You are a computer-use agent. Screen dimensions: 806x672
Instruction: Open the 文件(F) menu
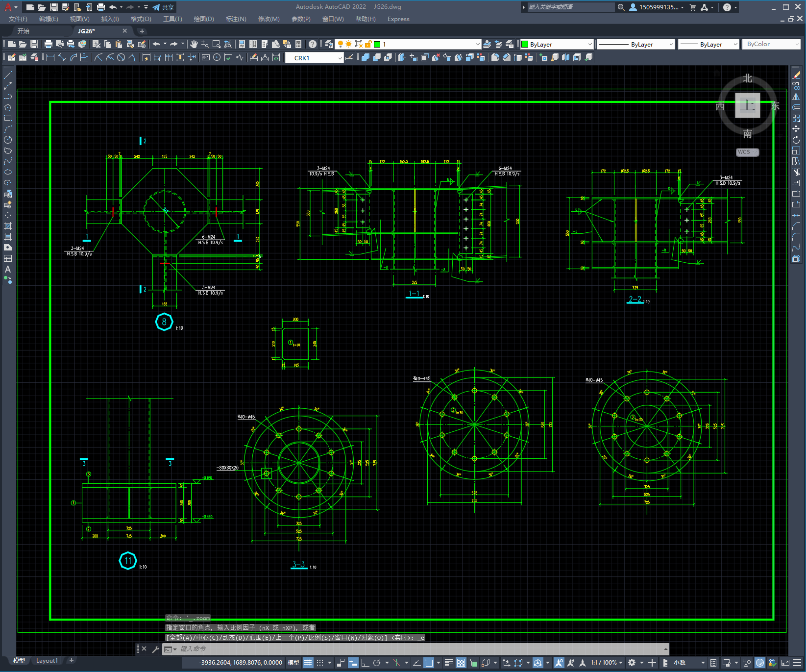[x=18, y=19]
